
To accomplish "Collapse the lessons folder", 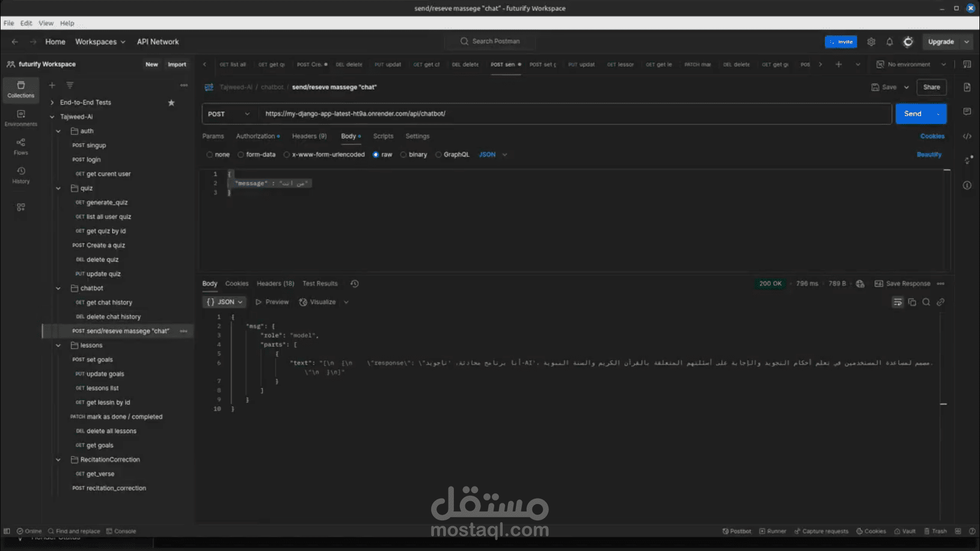I will pyautogui.click(x=58, y=346).
